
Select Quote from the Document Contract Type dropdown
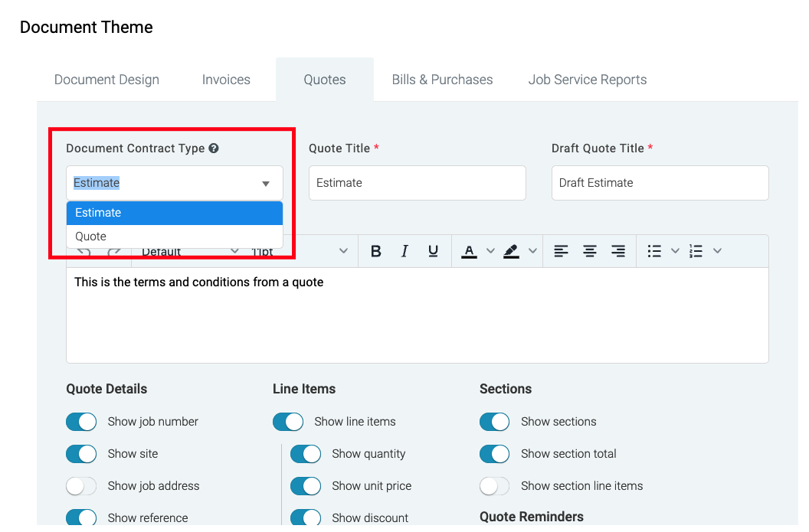(90, 236)
